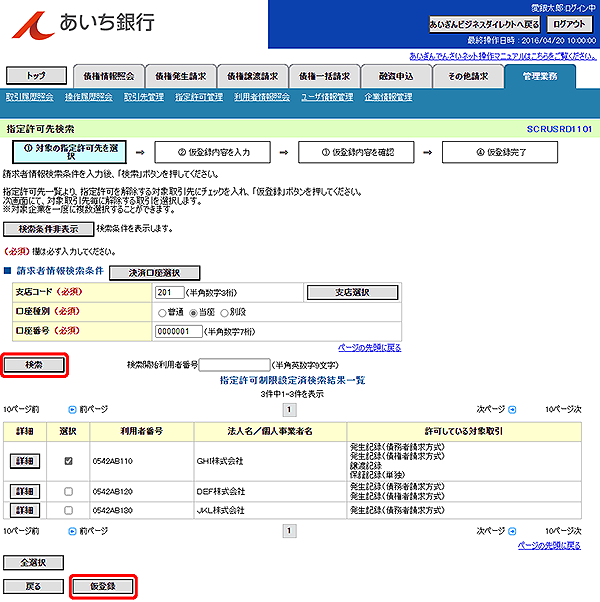Click the 決済口座選択 button
Viewport: 600px width, 602px height.
tap(154, 273)
